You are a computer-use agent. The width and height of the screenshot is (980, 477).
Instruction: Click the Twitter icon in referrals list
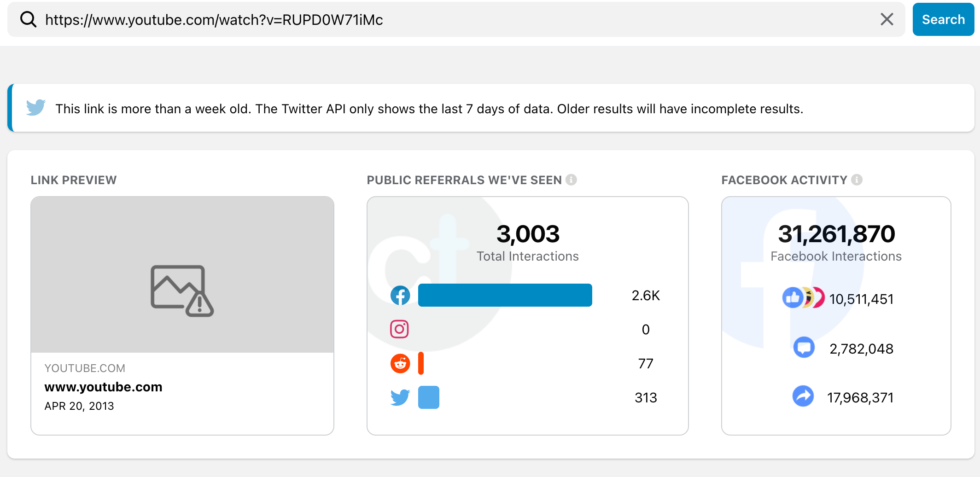click(400, 397)
